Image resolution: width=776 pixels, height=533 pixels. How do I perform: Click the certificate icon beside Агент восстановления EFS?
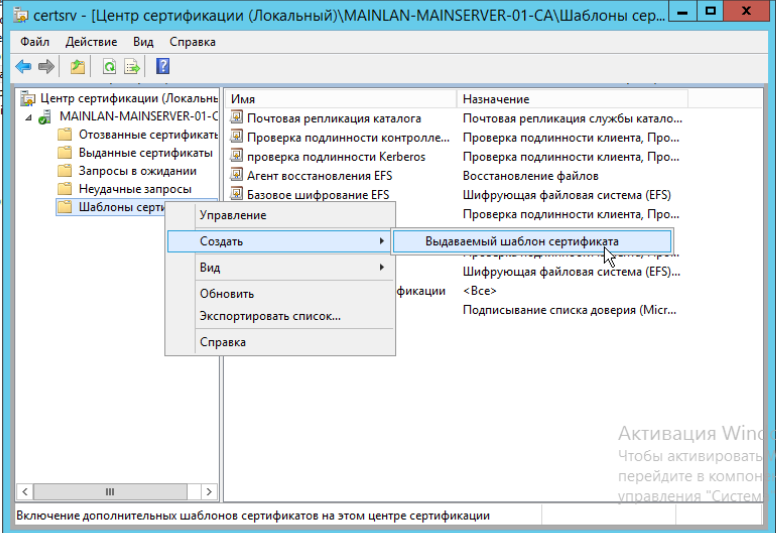tap(237, 176)
